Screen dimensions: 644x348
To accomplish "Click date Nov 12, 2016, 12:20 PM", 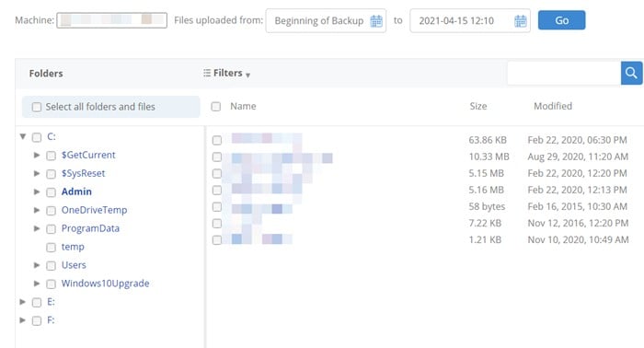I will point(578,223).
